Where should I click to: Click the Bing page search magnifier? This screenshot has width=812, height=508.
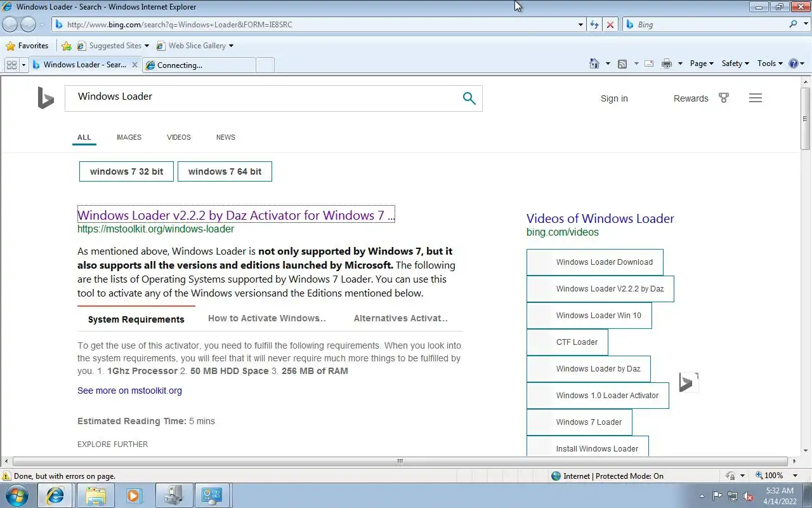coord(469,98)
